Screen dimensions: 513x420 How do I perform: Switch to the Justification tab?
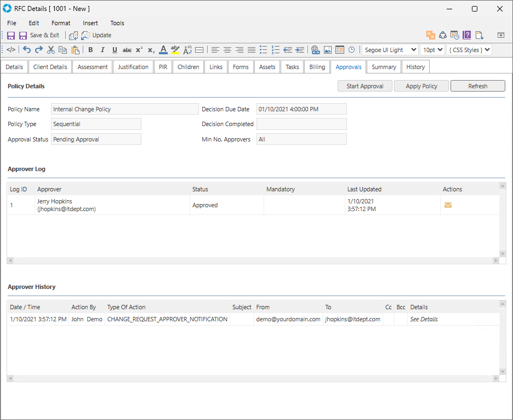(x=133, y=67)
